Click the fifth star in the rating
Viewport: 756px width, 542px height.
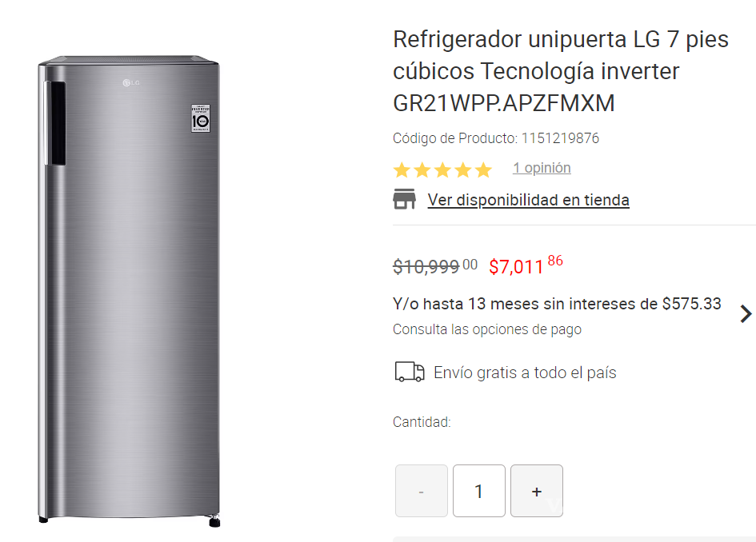(x=483, y=169)
